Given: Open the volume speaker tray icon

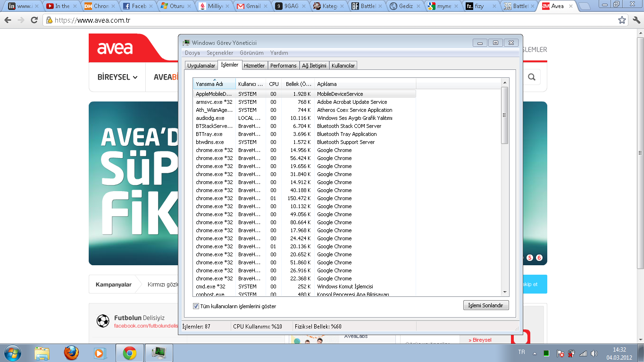Looking at the screenshot, I should 594,353.
